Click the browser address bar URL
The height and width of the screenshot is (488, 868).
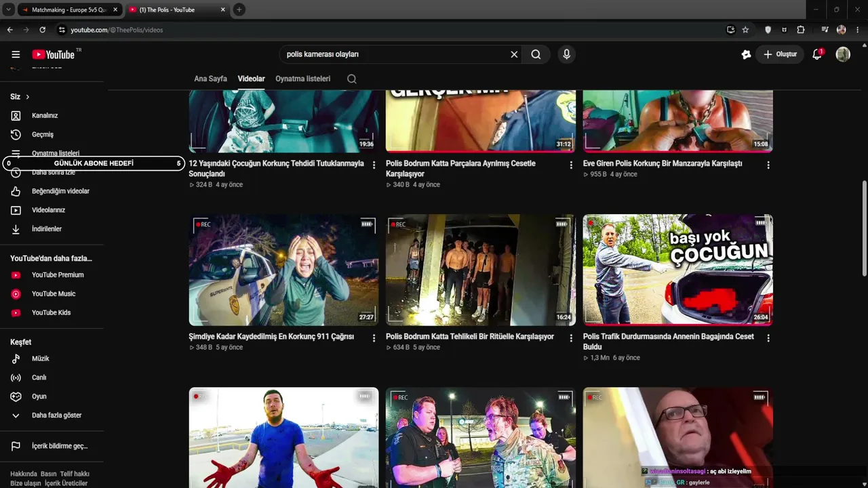coord(117,30)
